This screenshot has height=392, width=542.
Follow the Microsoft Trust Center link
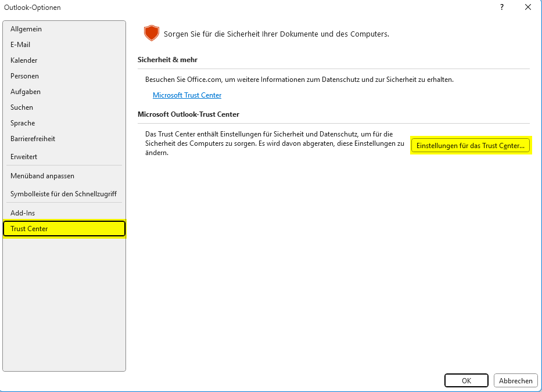(x=187, y=95)
